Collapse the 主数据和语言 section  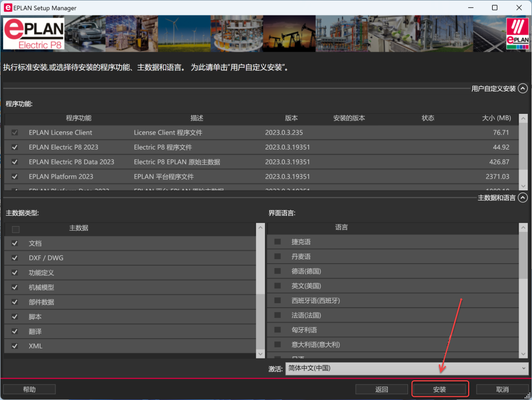point(522,197)
